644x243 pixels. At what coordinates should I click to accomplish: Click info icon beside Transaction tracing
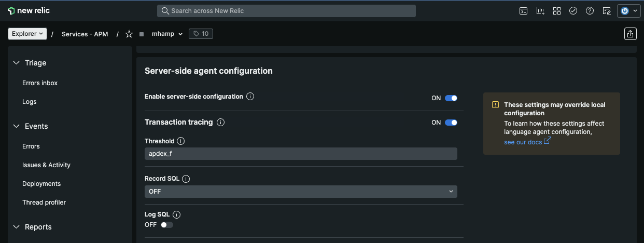coord(220,123)
